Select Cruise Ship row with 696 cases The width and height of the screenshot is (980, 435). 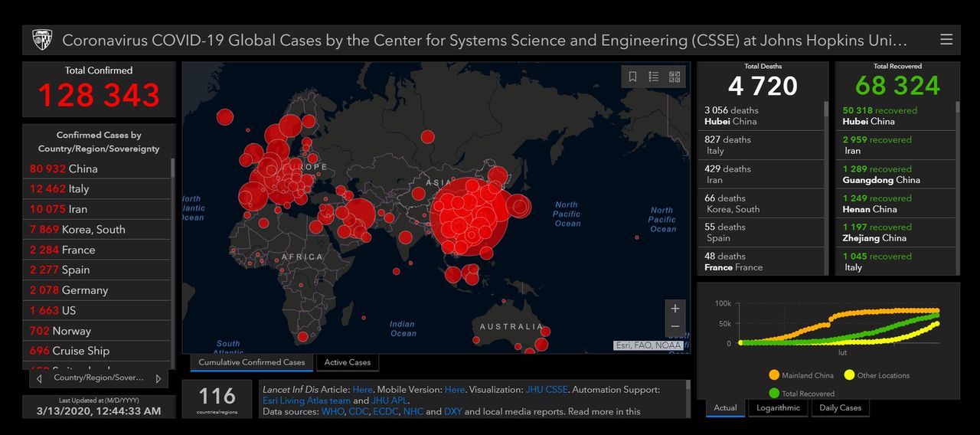click(x=96, y=351)
